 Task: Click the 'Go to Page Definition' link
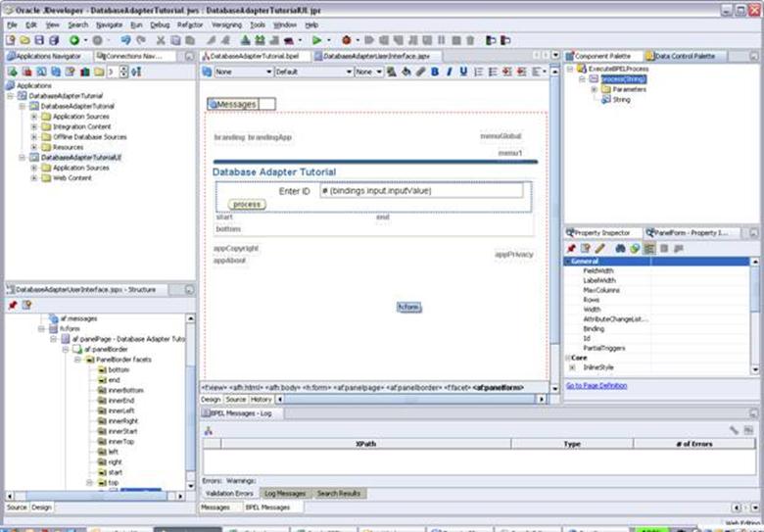click(x=597, y=386)
